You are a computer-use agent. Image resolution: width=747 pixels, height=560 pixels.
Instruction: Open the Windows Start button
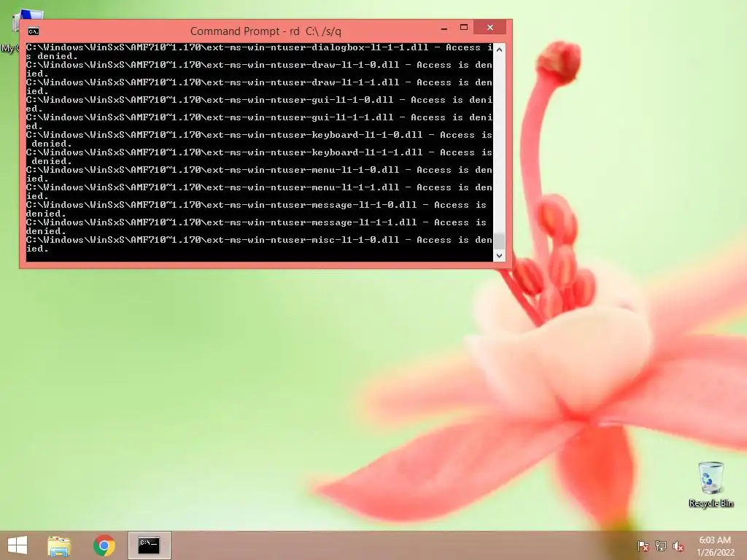click(x=18, y=545)
